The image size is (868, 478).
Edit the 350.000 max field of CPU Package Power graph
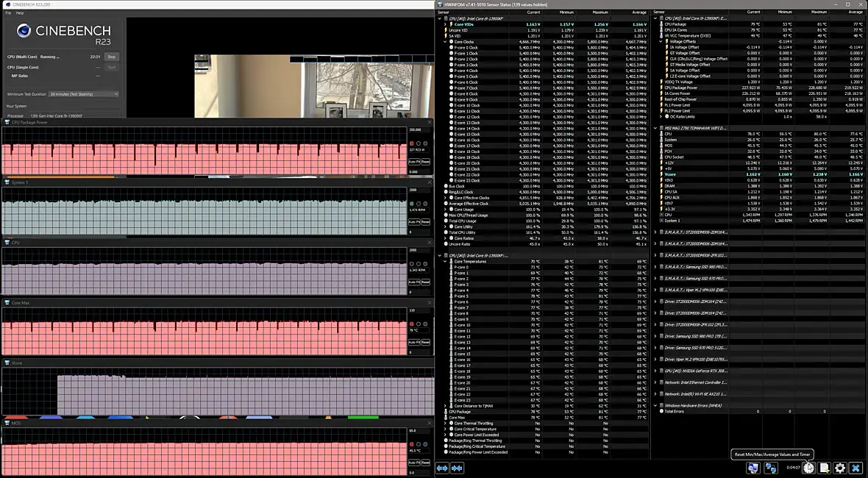(419, 130)
